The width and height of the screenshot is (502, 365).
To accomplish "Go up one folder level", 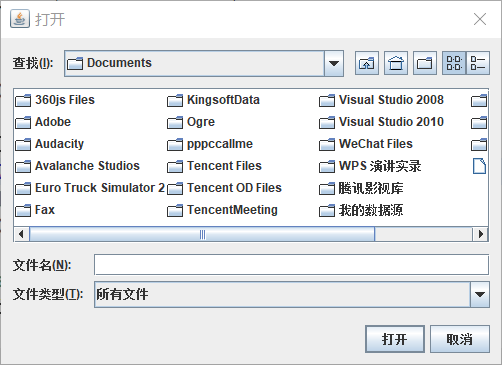I will pos(367,63).
